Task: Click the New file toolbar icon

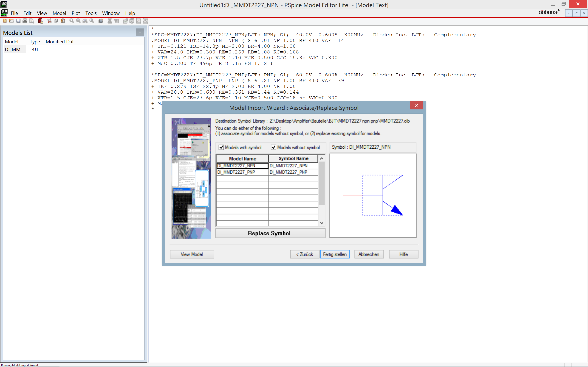Action: (5, 21)
